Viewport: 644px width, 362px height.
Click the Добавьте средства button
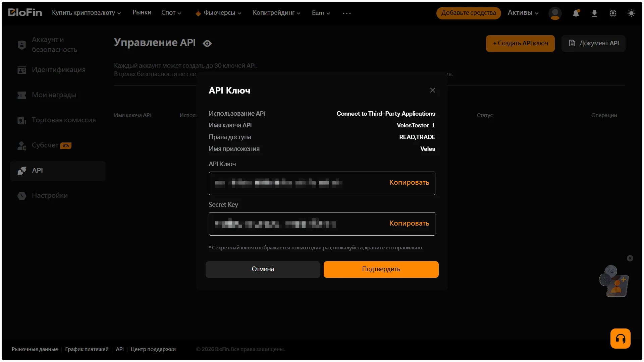click(x=469, y=13)
